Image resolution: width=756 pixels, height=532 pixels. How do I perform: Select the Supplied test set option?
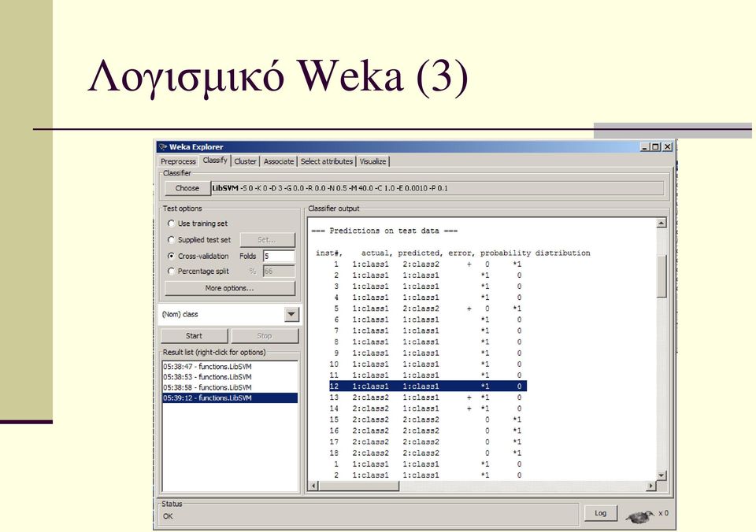(171, 240)
